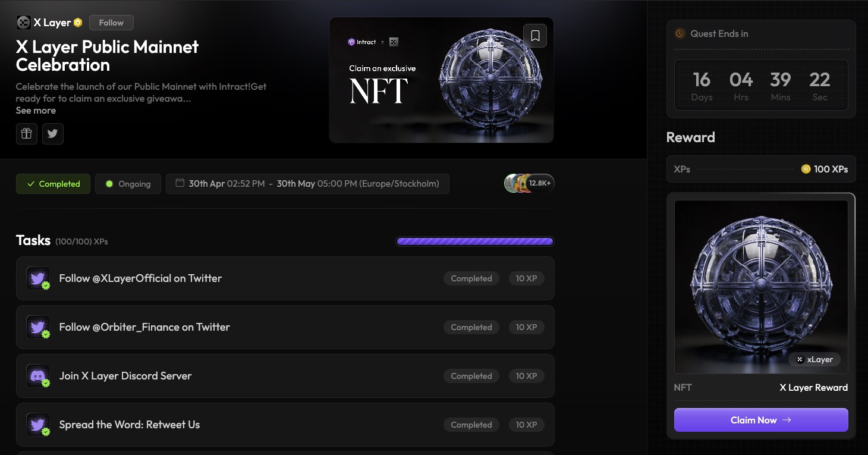This screenshot has width=868, height=455.
Task: Click the X Layer logo avatar
Action: pos(23,23)
